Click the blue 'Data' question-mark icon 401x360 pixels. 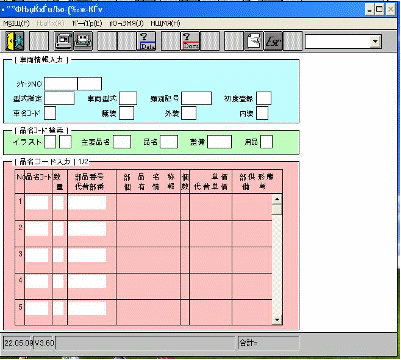(x=147, y=41)
